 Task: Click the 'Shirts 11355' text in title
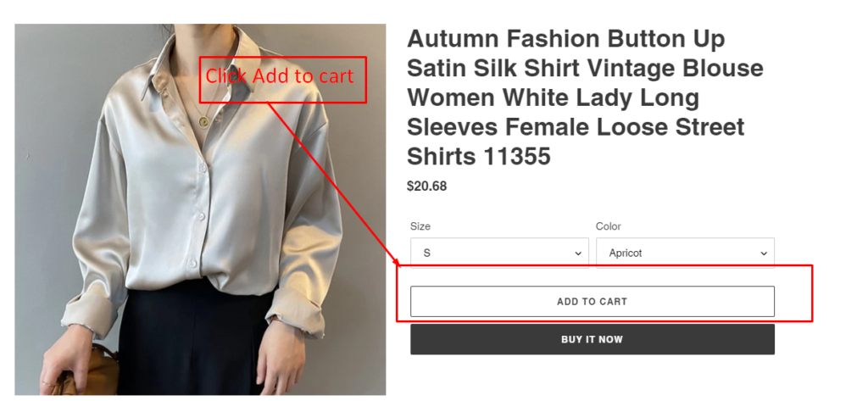point(479,156)
